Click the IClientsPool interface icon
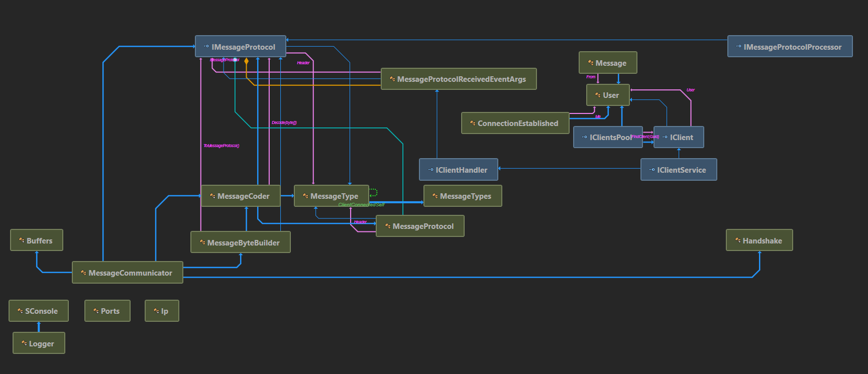Screen dimensions: 868x374 (x=584, y=137)
